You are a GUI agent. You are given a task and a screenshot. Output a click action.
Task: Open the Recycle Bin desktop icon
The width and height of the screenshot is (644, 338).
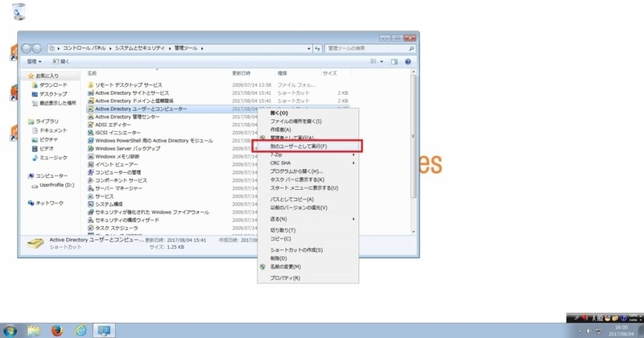click(19, 11)
